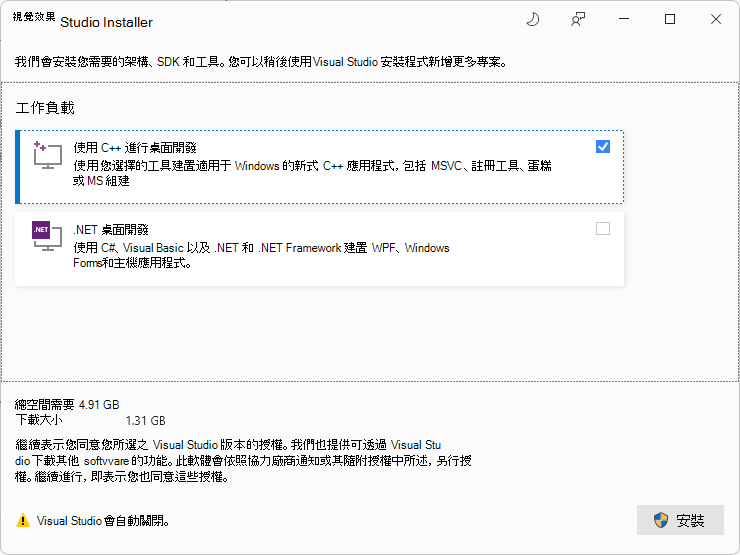Minimize the Studio Installer window
Image resolution: width=740 pixels, height=555 pixels.
[x=624, y=19]
